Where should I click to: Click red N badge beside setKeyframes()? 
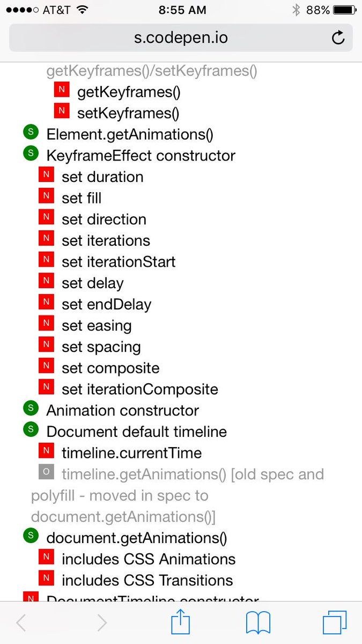tap(62, 111)
